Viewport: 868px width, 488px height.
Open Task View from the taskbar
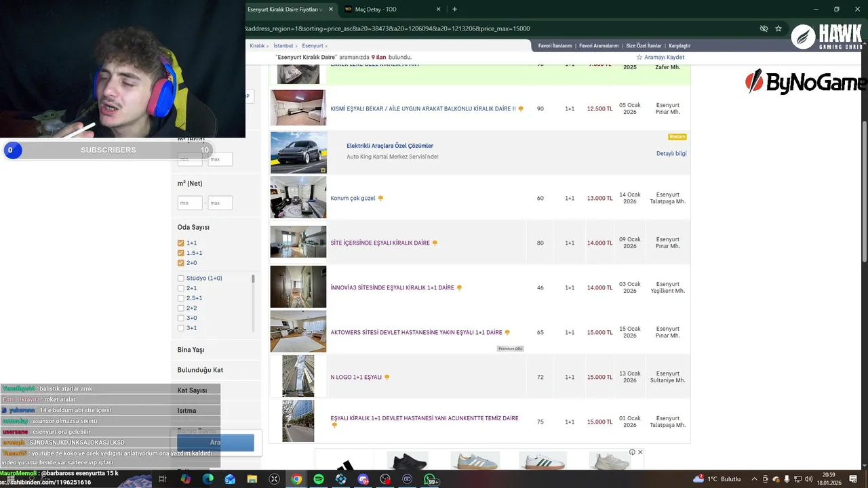pos(163,479)
